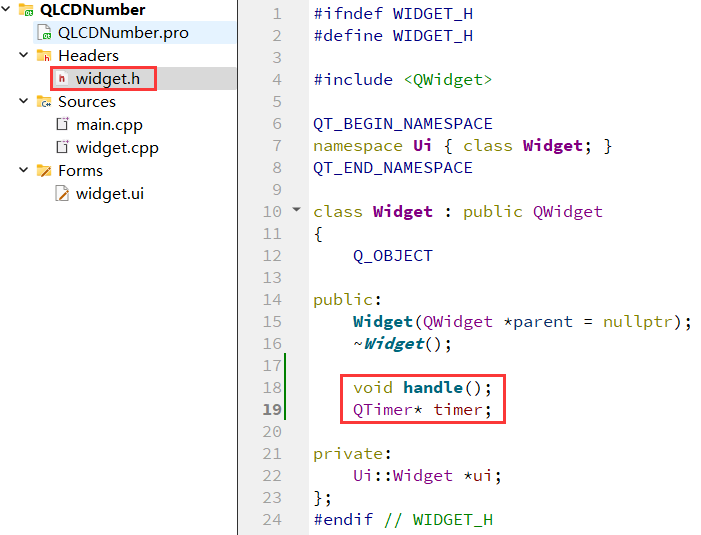This screenshot has height=535, width=701.
Task: Click the 'public:' access specifier
Action: (x=347, y=299)
